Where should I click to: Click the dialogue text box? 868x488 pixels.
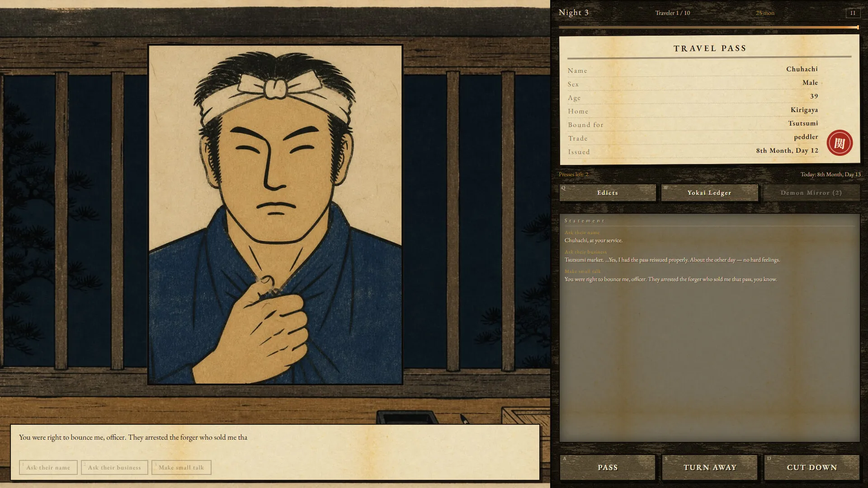(275, 452)
